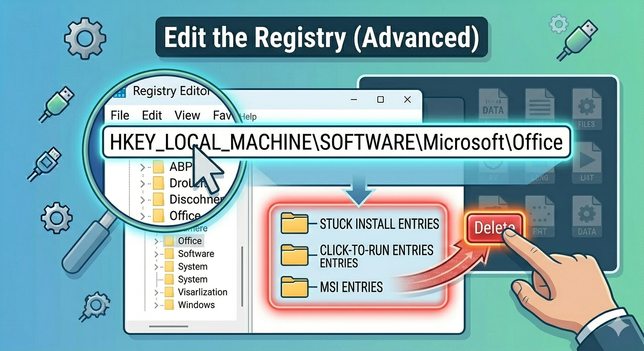The height and width of the screenshot is (351, 644).
Task: Maximize the Registry Editor window
Action: click(380, 100)
